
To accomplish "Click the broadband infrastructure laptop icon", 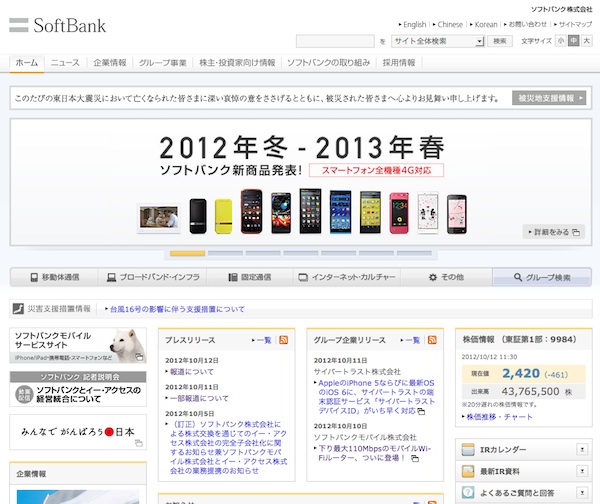I will coord(111,277).
